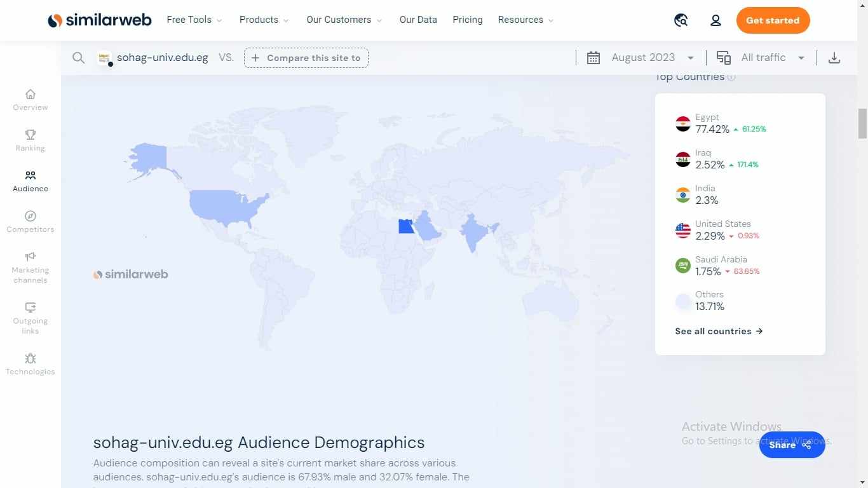Open the Our Data menu item
Image resolution: width=868 pixels, height=488 pixels.
pos(418,20)
